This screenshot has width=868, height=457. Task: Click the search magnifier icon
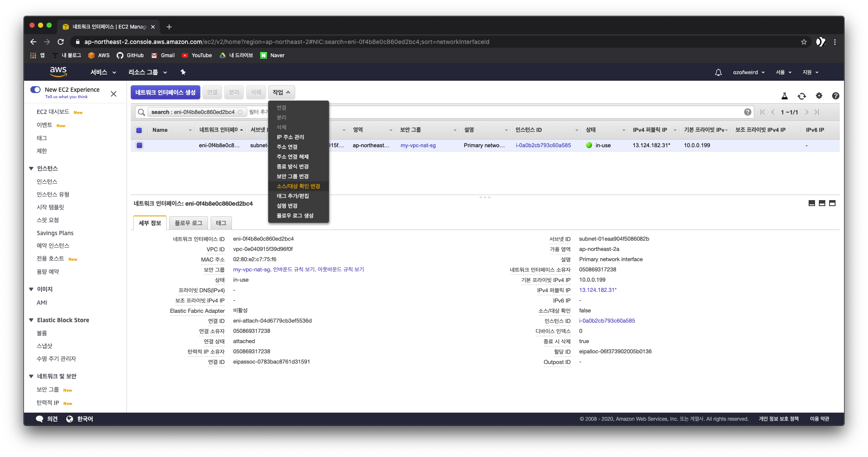pos(141,112)
